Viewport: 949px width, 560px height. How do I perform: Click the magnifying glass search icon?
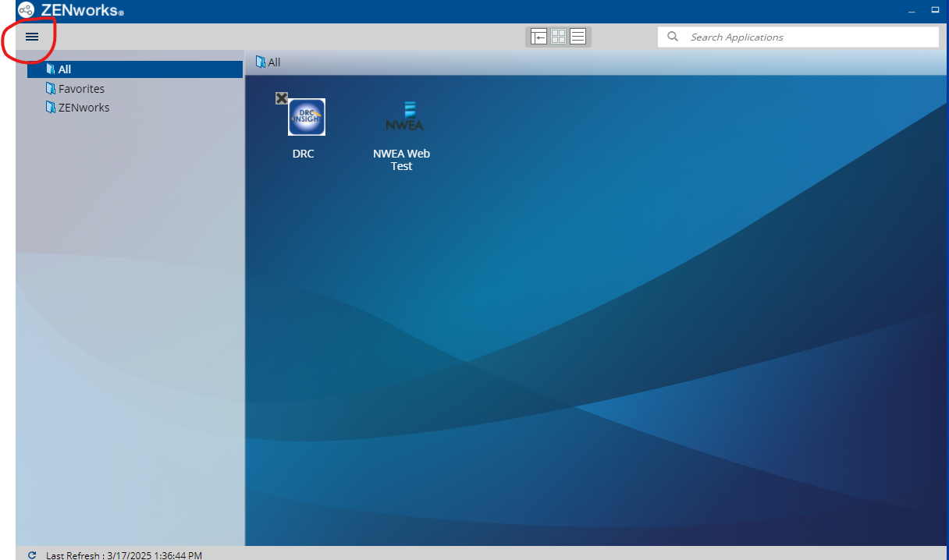tap(673, 37)
